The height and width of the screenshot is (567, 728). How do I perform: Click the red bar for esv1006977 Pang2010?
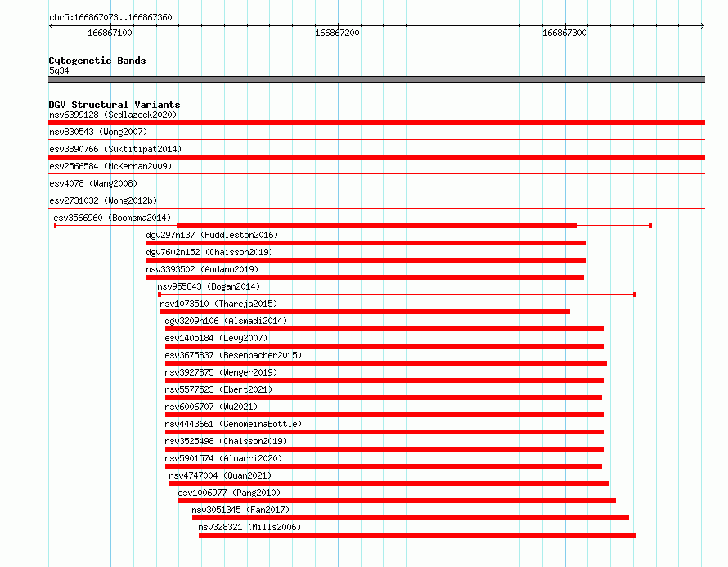(x=397, y=501)
